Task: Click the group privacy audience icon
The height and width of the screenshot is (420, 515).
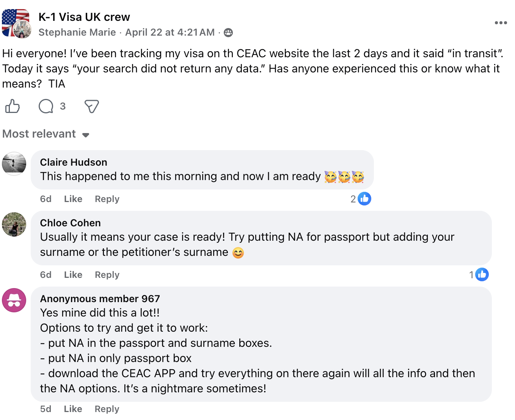Action: [228, 33]
